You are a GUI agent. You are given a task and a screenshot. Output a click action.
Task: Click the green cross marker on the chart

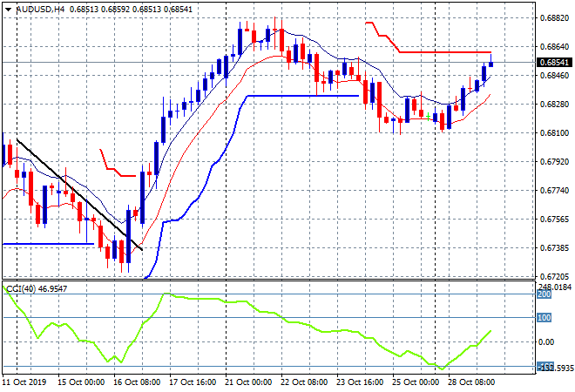[x=428, y=117]
